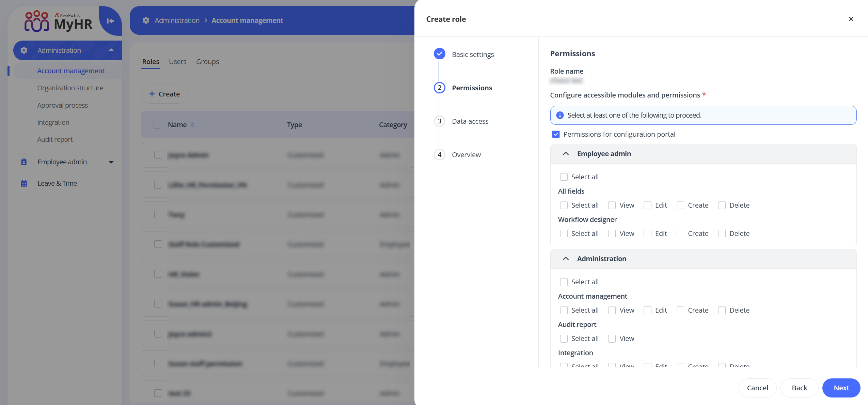The width and height of the screenshot is (868, 405).
Task: Open Audit report in sidebar
Action: 55,139
